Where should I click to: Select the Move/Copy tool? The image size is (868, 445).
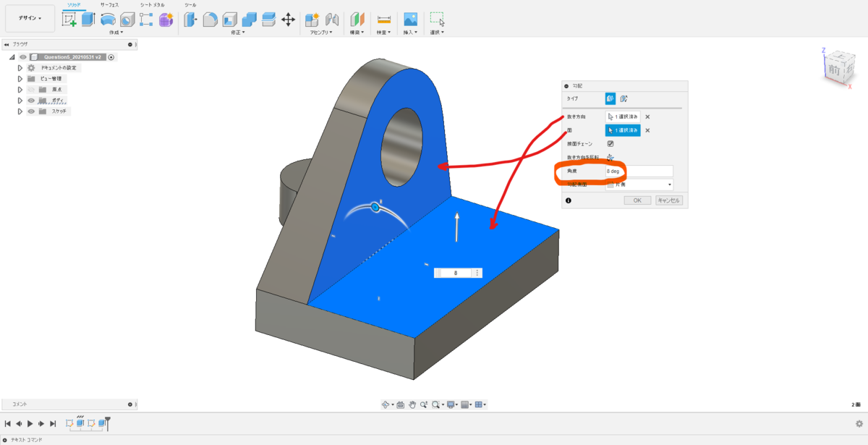(288, 20)
